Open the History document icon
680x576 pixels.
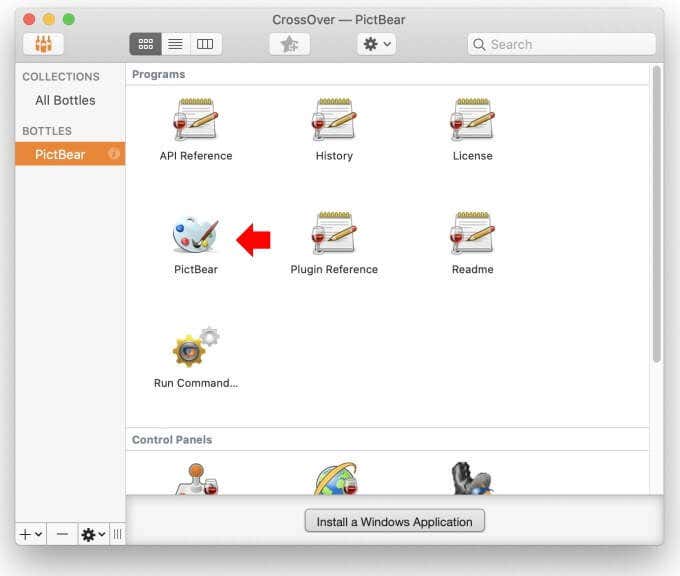334,120
